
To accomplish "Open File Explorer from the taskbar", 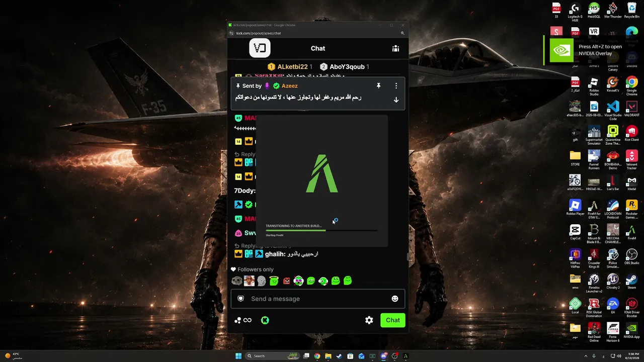I will [x=328, y=356].
